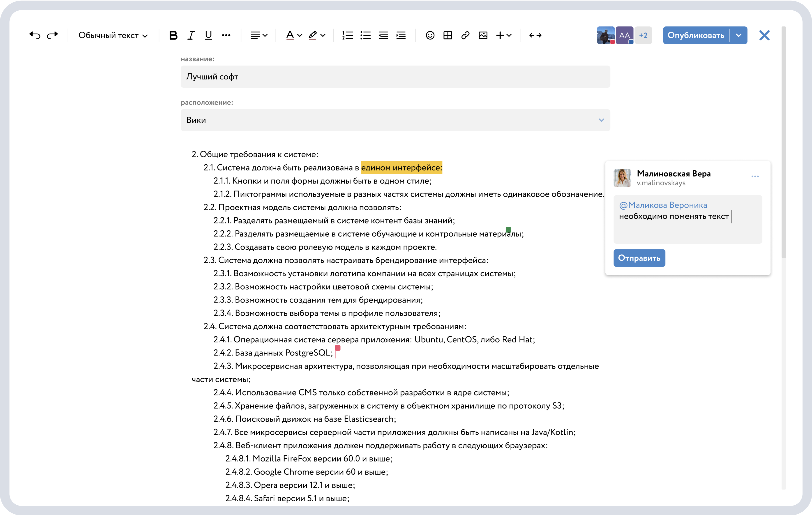Toggle underline formatting
This screenshot has width=812, height=515.
click(208, 35)
